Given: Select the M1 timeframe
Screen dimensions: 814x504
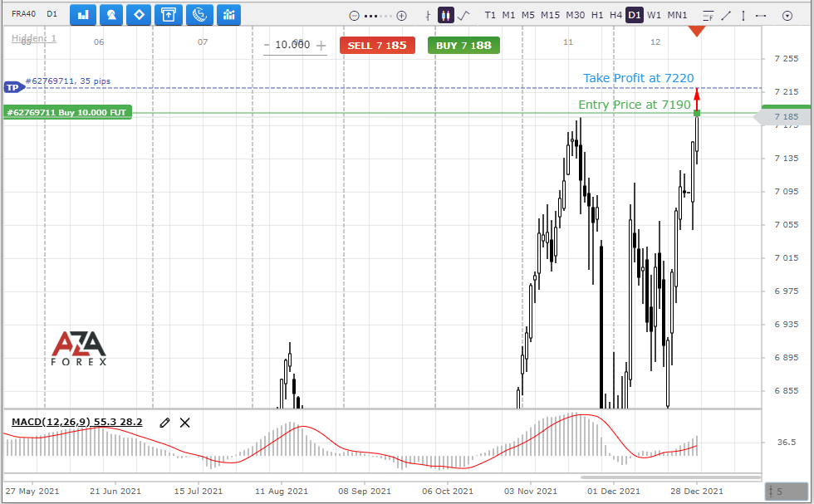Looking at the screenshot, I should (508, 15).
